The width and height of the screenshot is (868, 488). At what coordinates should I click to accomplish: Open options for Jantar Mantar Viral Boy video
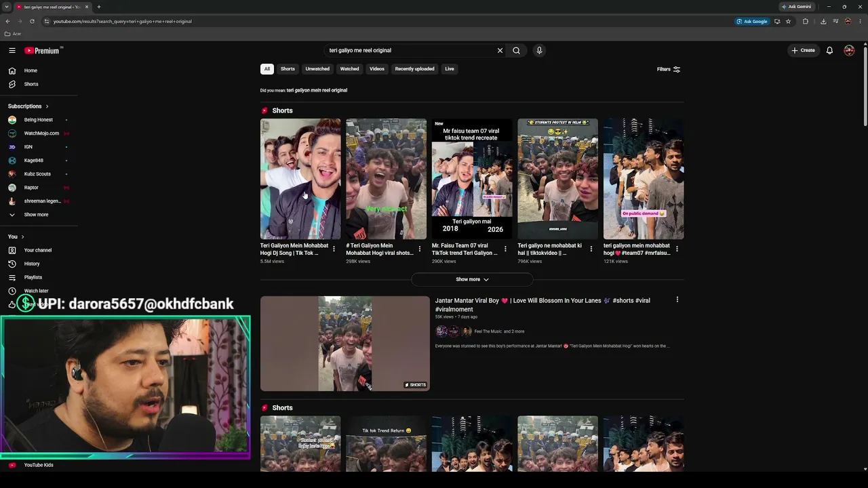coord(677,300)
